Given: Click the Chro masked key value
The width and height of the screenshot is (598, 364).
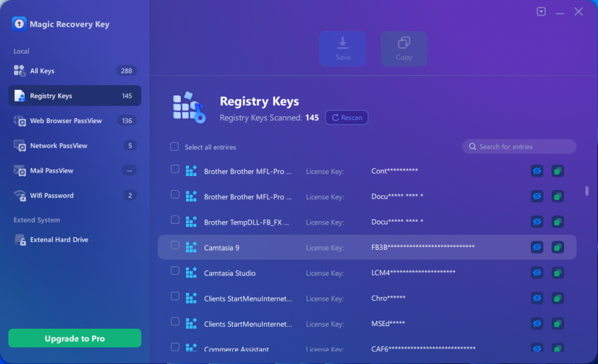Looking at the screenshot, I should [x=388, y=298].
